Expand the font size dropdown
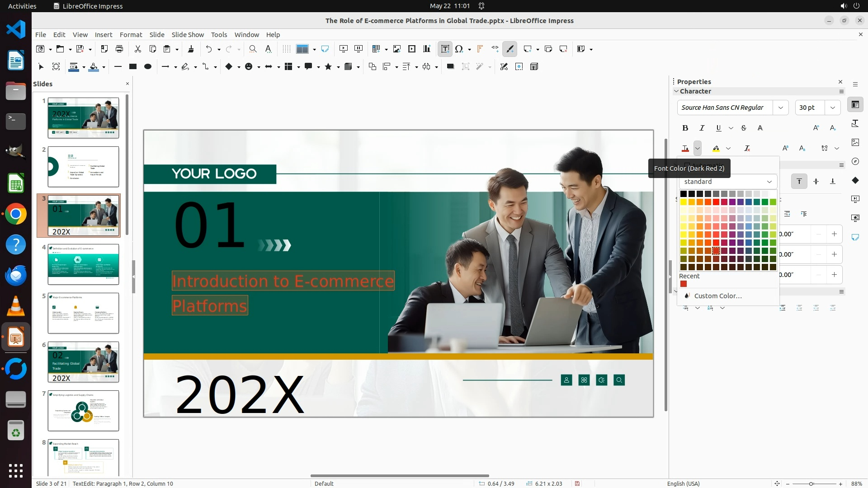 (832, 108)
